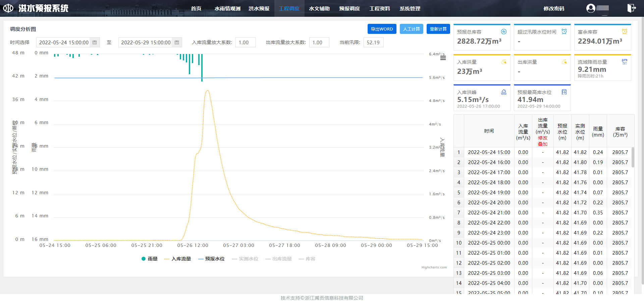Click the 富余库容 card icon
The width and height of the screenshot is (644, 302).
[x=625, y=32]
